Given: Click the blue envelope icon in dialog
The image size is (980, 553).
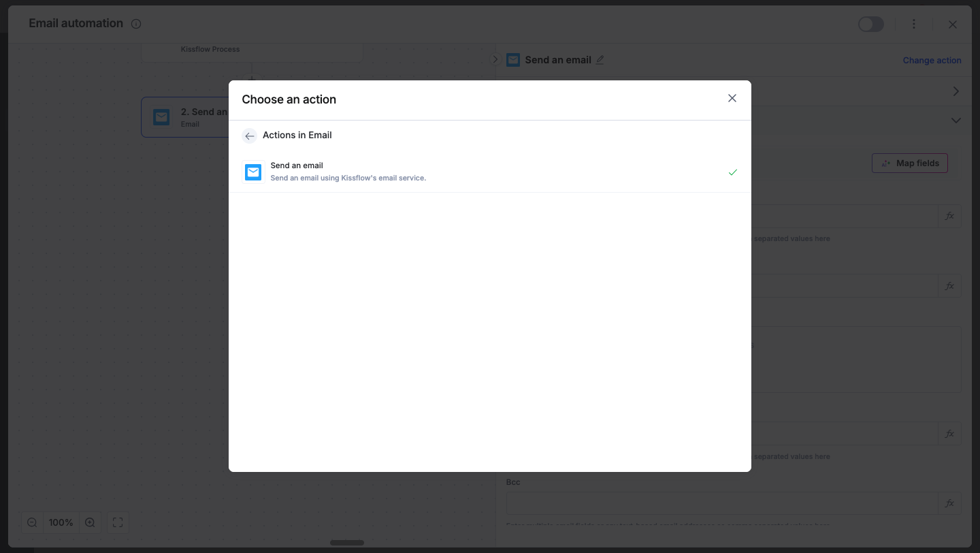Looking at the screenshot, I should [253, 172].
